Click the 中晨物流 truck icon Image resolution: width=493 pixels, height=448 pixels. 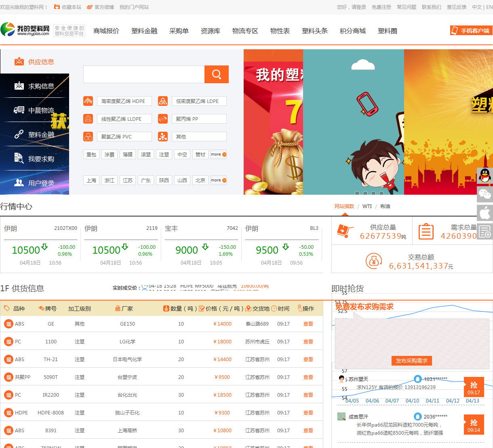tap(19, 110)
